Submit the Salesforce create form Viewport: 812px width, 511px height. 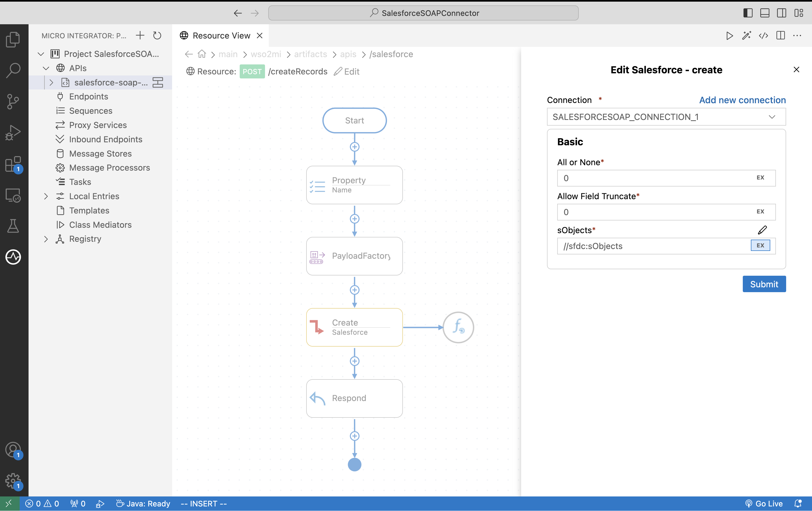764,284
